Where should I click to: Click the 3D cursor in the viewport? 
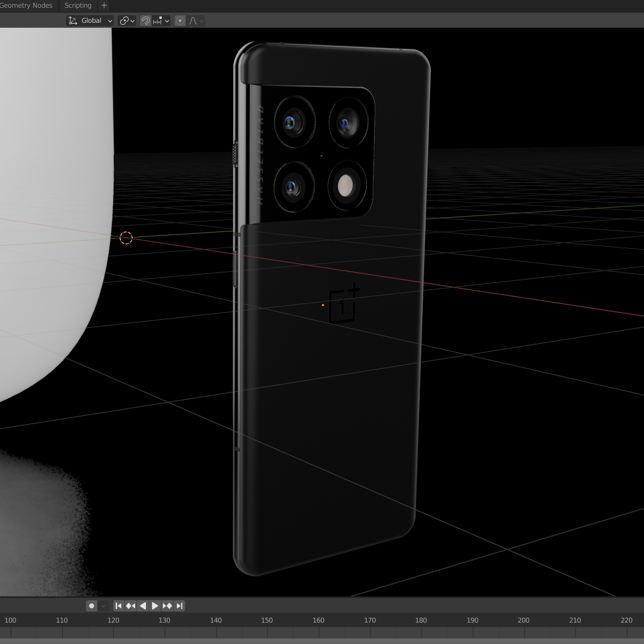tap(126, 238)
